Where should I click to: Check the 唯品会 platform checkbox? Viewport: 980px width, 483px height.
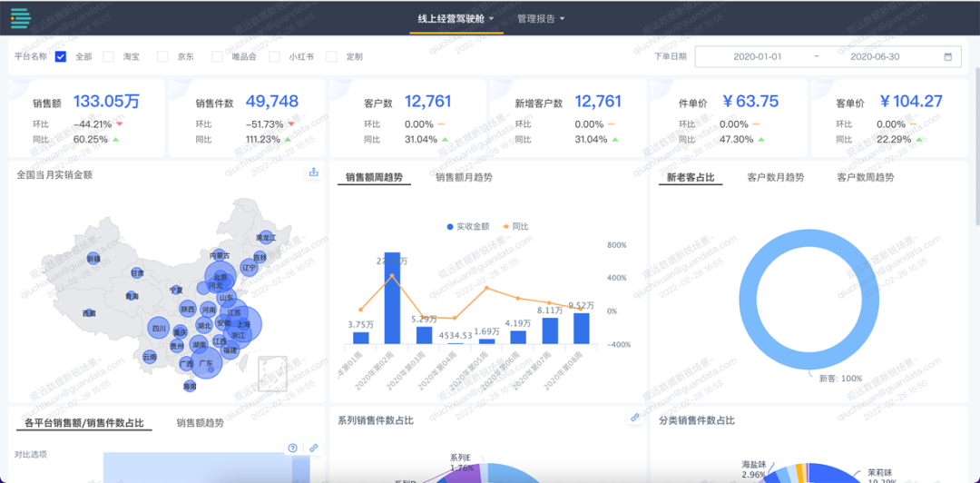click(217, 56)
